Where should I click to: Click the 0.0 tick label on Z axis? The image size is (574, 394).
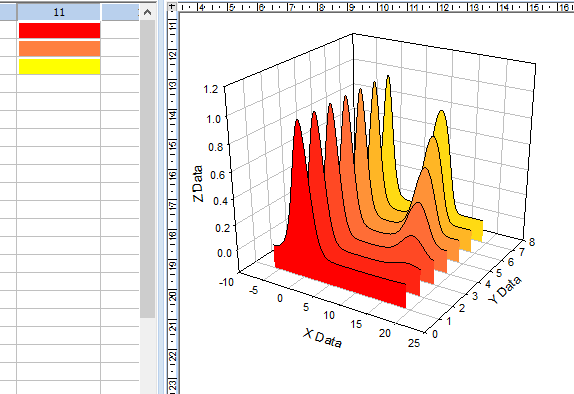coord(224,253)
